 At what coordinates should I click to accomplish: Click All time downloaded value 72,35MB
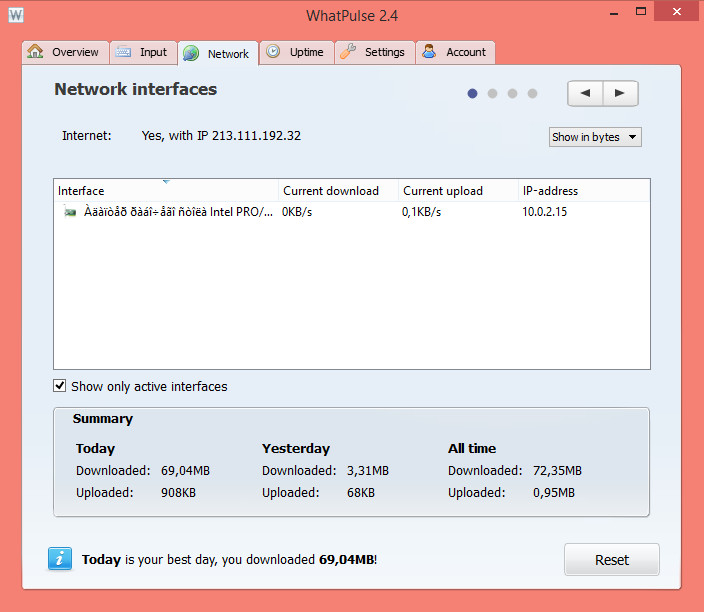point(557,471)
